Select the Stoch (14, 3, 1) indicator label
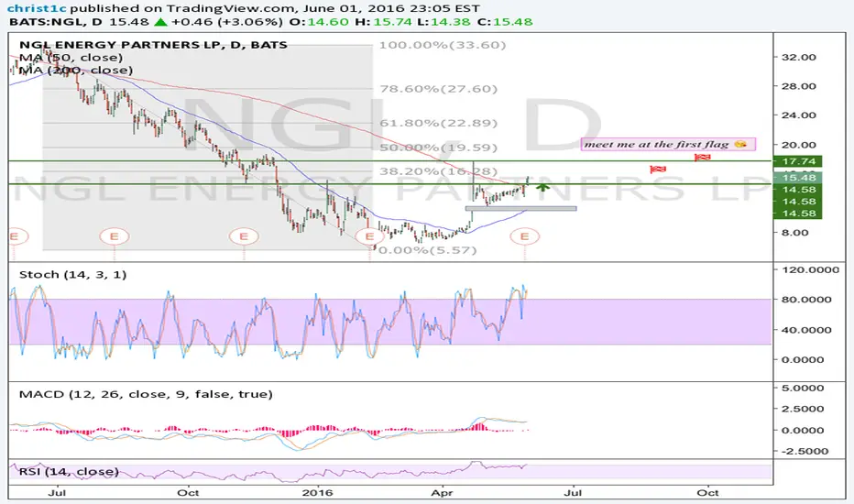 (73, 274)
